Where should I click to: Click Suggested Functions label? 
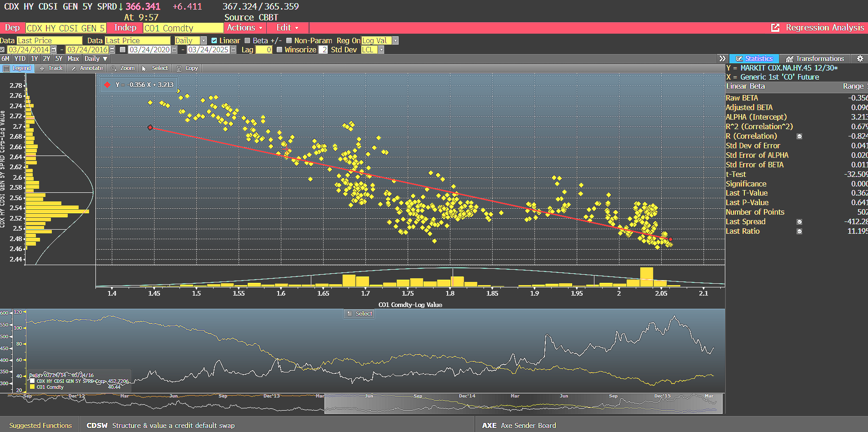pyautogui.click(x=40, y=426)
